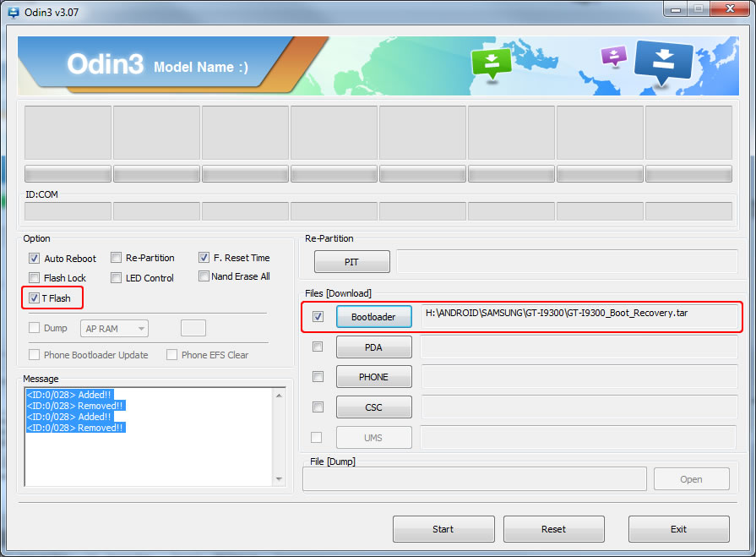Click the CSC file path field

pos(579,407)
